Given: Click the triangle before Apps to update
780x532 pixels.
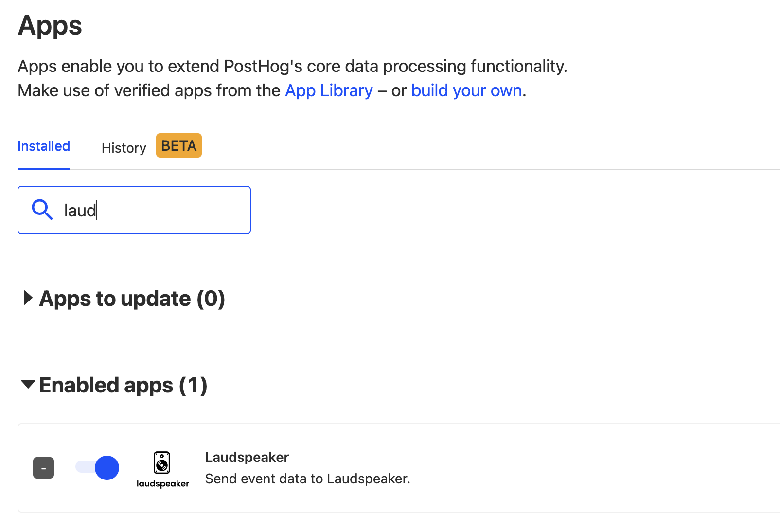Looking at the screenshot, I should [27, 299].
